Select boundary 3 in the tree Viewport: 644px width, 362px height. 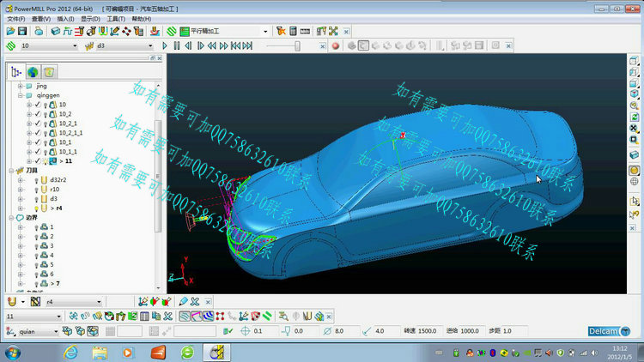tap(52, 246)
